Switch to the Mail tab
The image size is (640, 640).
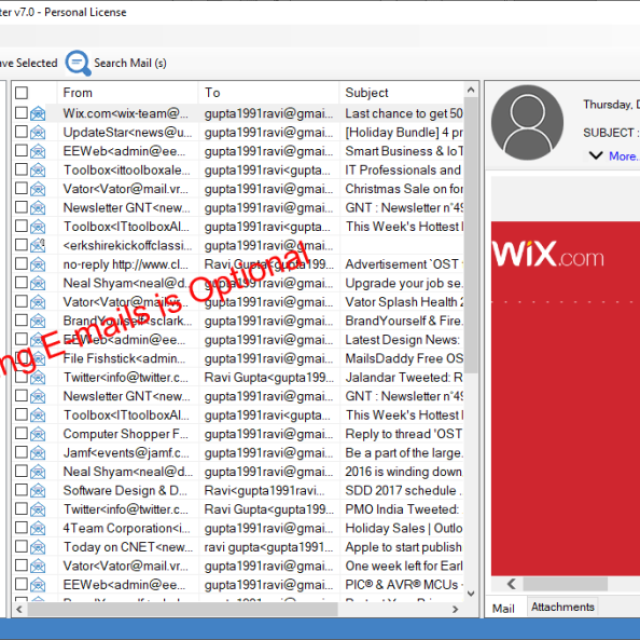(x=503, y=608)
